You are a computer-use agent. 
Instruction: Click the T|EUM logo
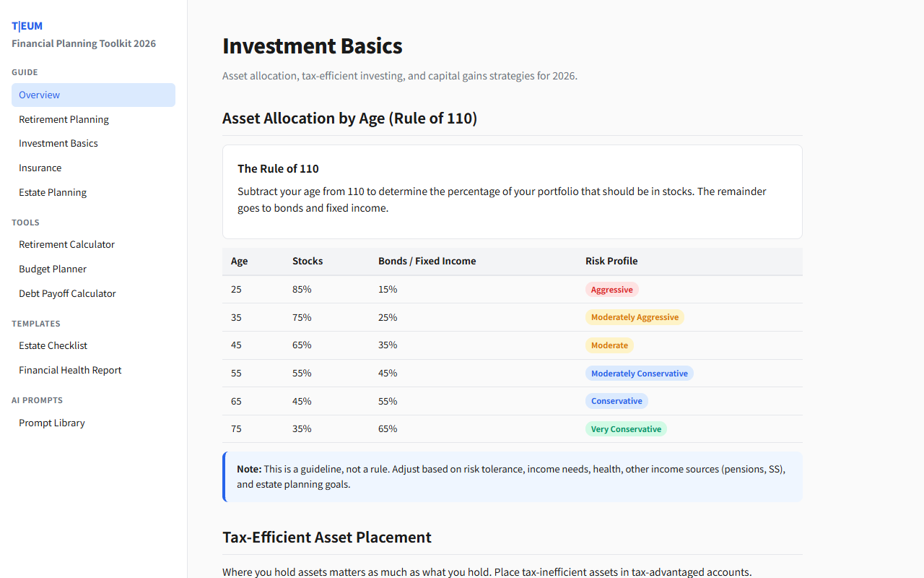[x=27, y=25]
